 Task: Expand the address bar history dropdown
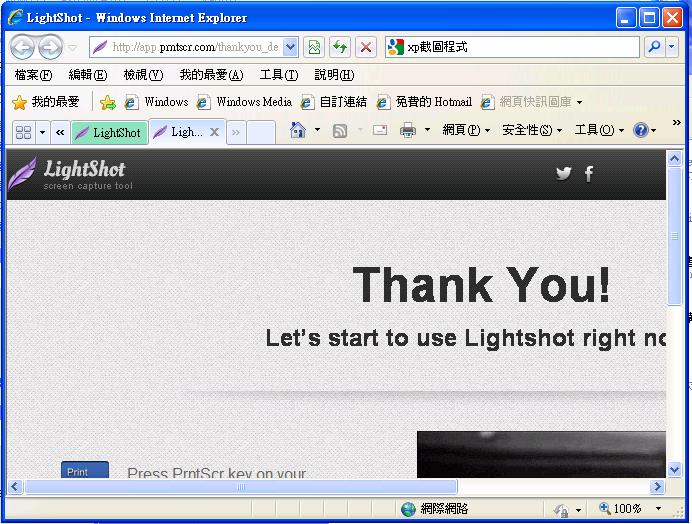(x=290, y=47)
